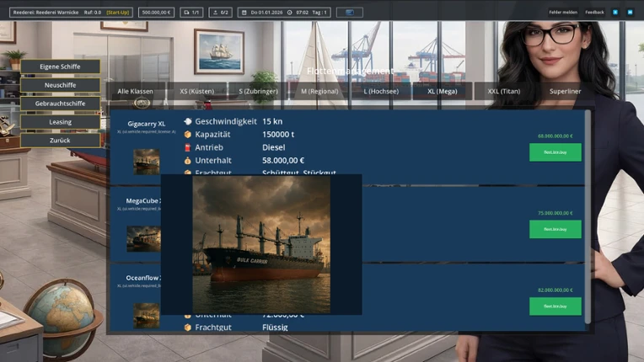The image size is (644, 362).
Task: Go to the Leasing section
Action: [x=60, y=122]
